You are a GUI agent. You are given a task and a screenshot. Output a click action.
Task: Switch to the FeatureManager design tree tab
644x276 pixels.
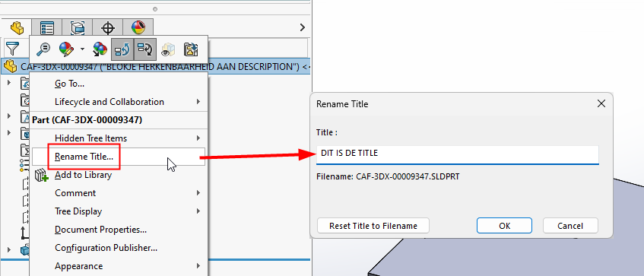click(x=17, y=28)
